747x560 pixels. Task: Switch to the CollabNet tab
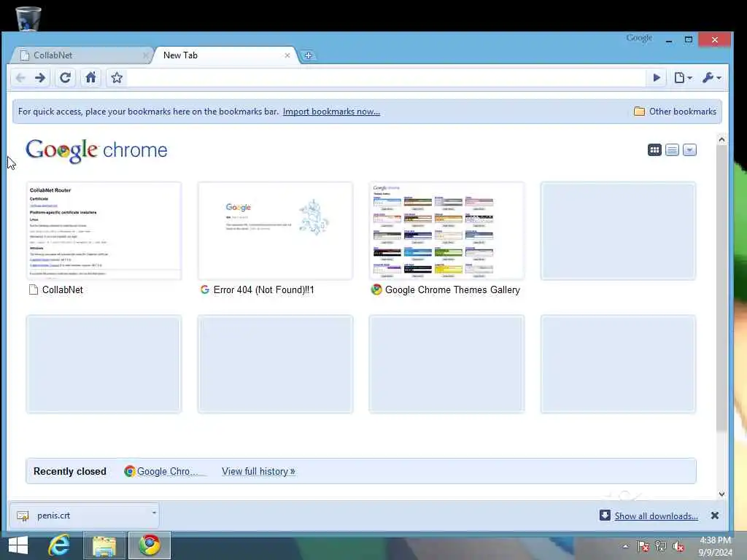click(81, 55)
